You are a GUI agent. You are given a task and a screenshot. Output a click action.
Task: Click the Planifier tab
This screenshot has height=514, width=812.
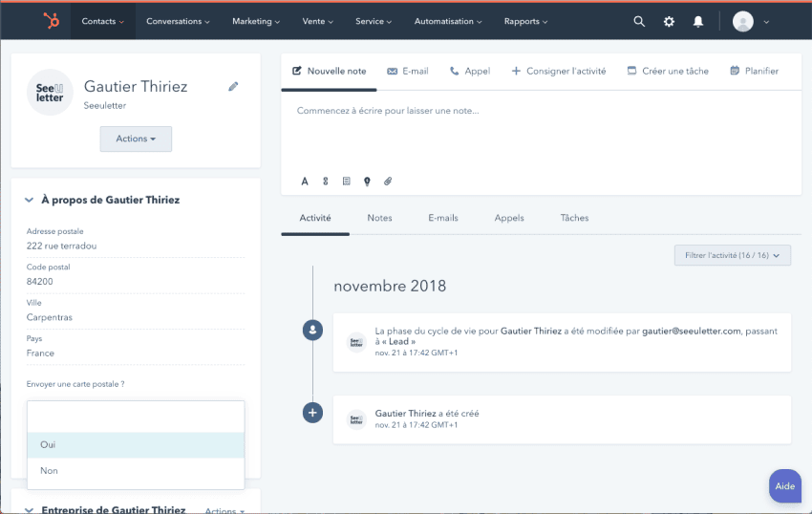click(754, 71)
